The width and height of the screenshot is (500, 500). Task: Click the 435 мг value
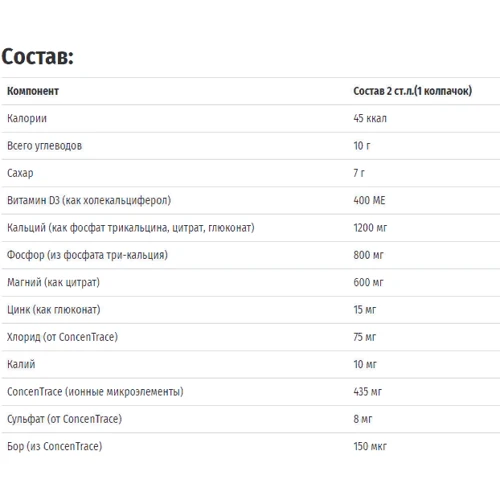coord(368,392)
